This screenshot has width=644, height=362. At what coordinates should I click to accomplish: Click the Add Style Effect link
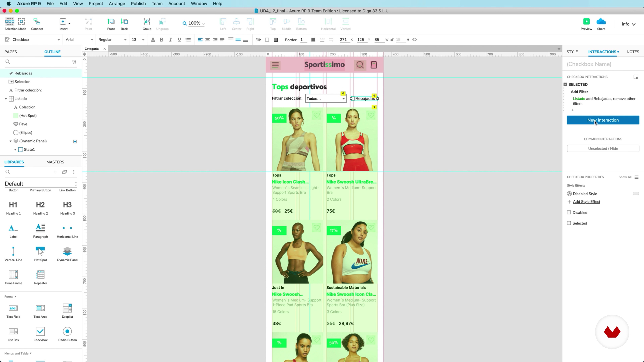[x=586, y=202]
